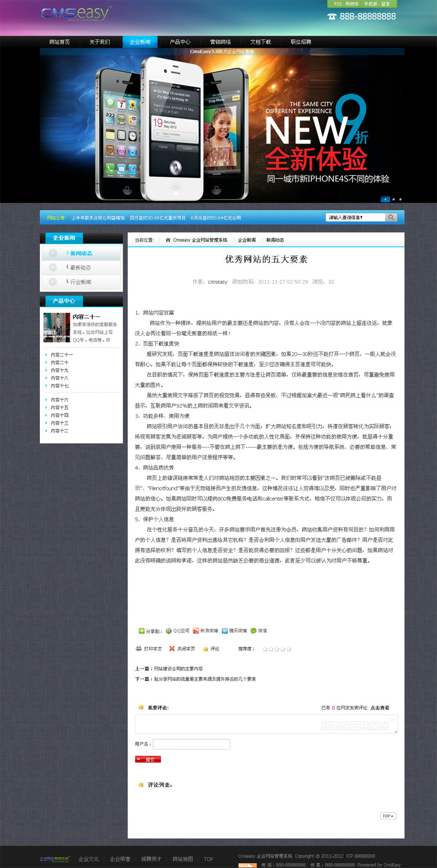This screenshot has width=437, height=868.
Task: Click the green 分享到 plus icon
Action: pos(141,631)
